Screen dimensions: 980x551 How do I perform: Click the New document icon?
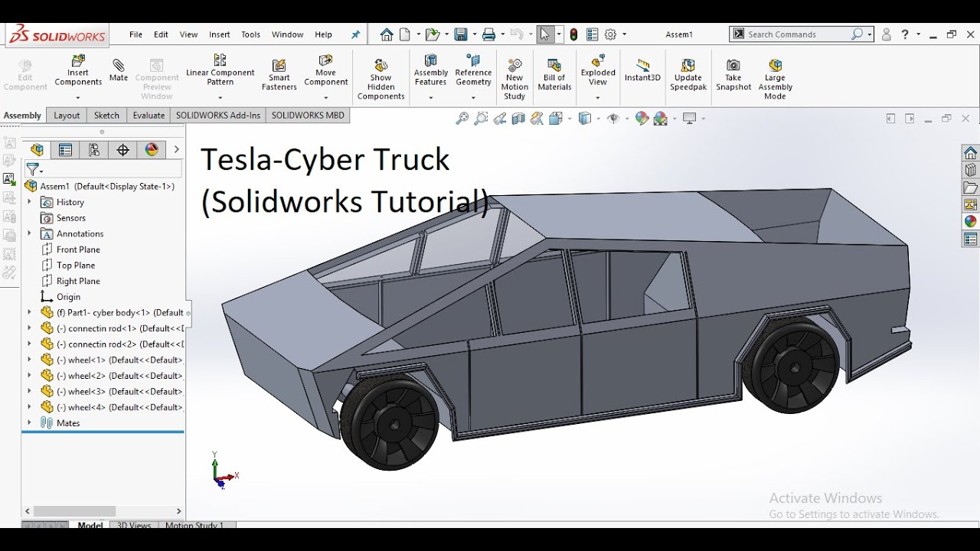tap(404, 34)
